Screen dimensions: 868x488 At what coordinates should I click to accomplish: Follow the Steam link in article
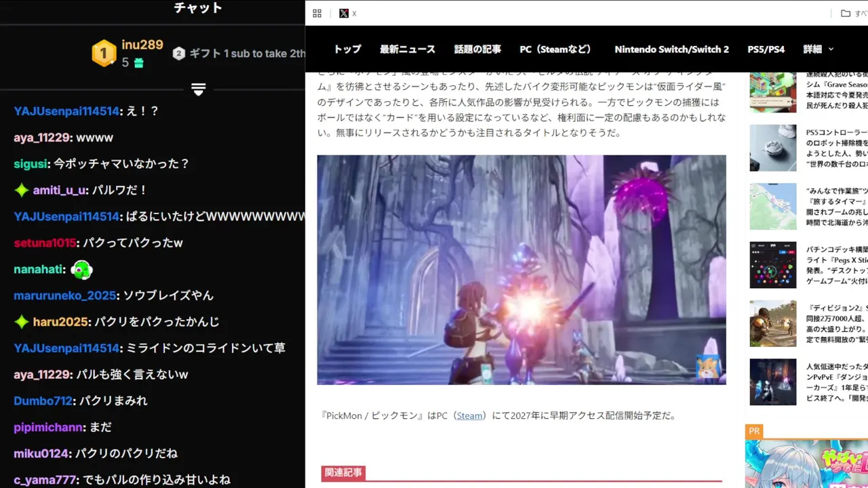[469, 415]
